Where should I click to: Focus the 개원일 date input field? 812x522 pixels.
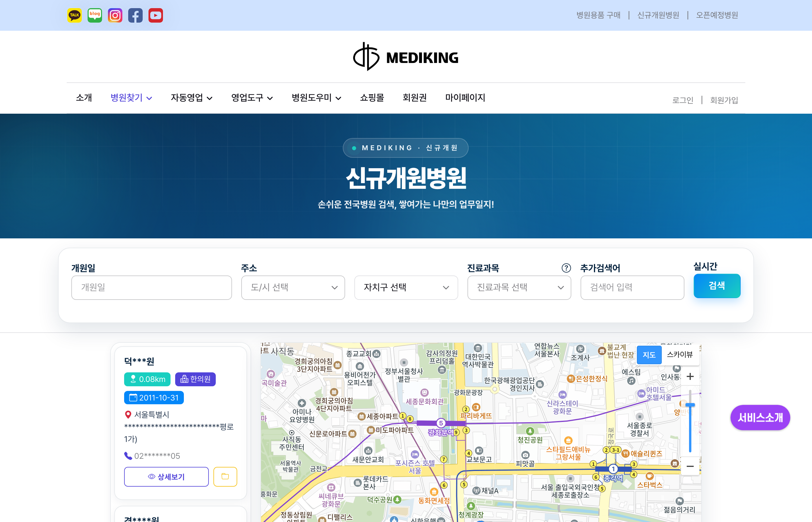tap(151, 287)
